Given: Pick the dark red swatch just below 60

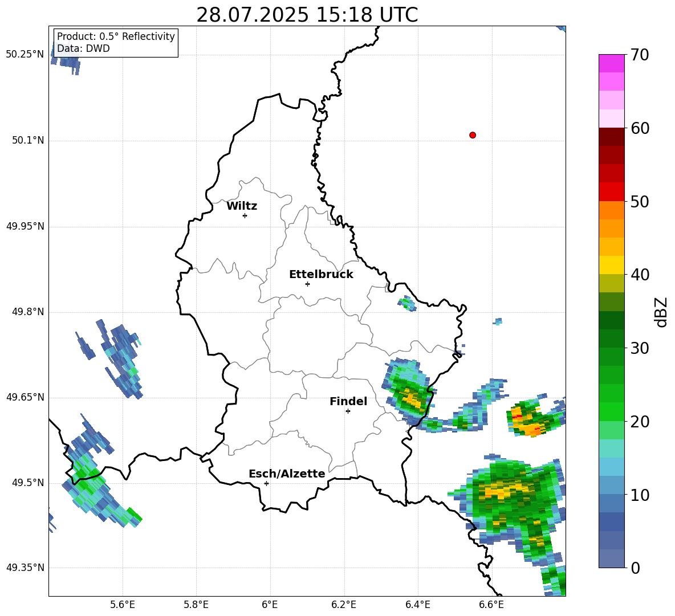Looking at the screenshot, I should point(611,137).
